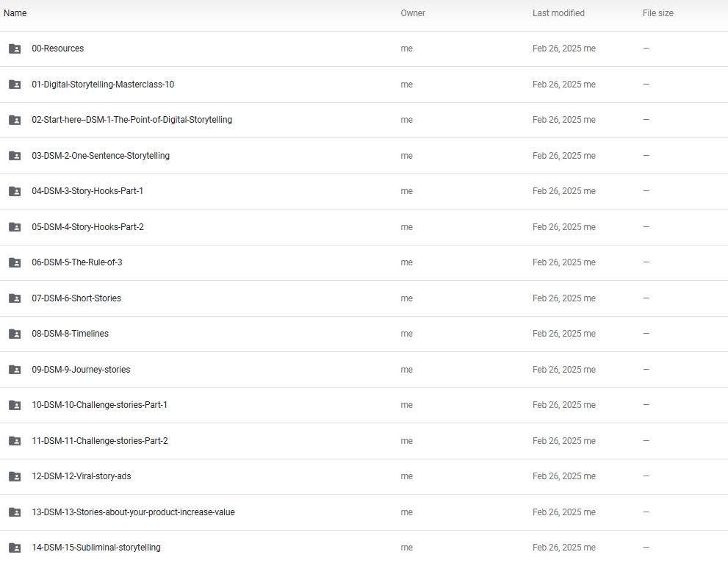The height and width of the screenshot is (563, 728).
Task: Select the 12-DSM-12-Viral-story-ads folder name
Action: pos(82,476)
